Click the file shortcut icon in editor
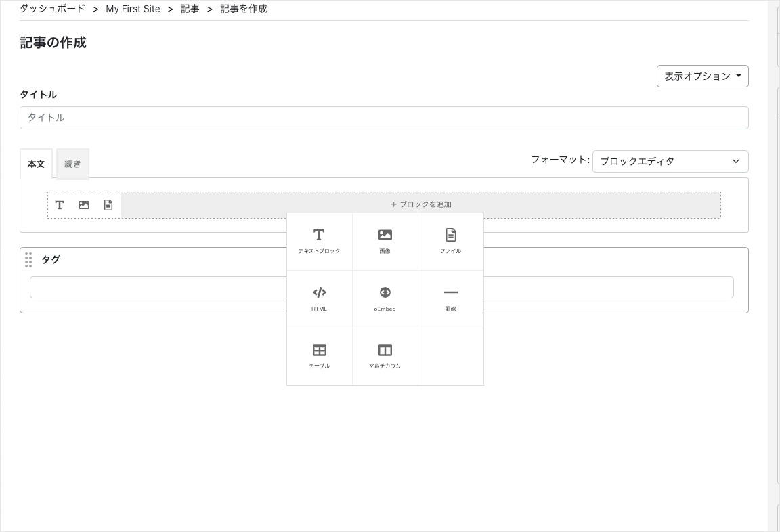Image resolution: width=780 pixels, height=532 pixels. [108, 204]
